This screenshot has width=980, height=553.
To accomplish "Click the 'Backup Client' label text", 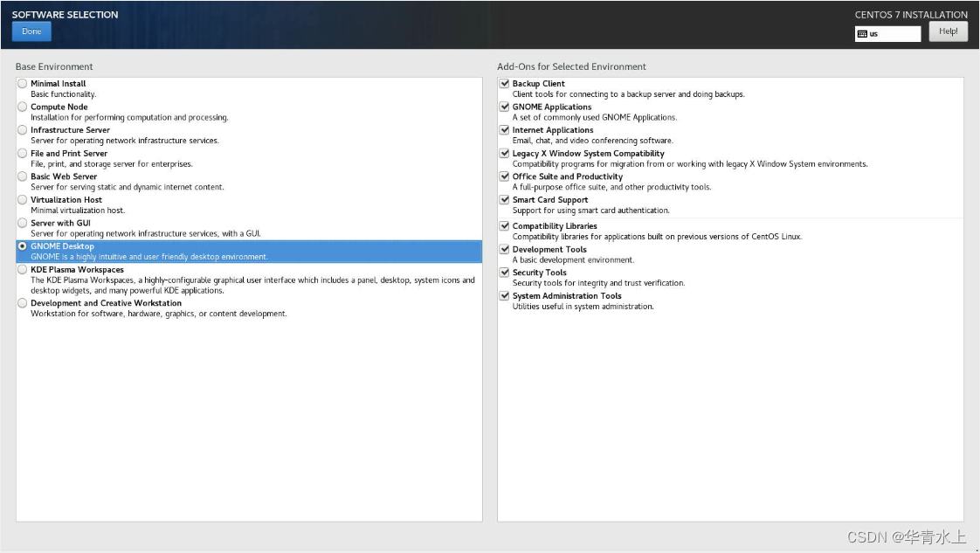I will point(538,84).
